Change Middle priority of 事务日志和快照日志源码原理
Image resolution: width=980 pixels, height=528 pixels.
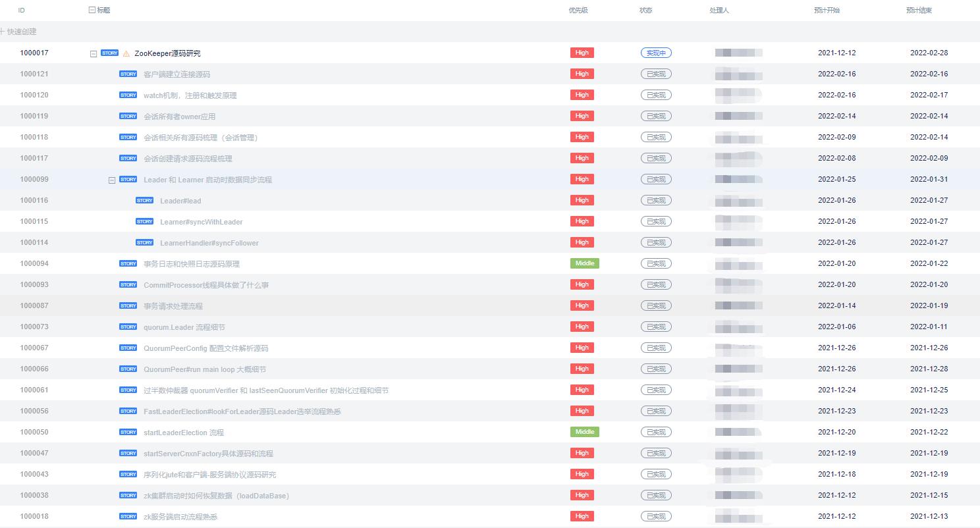pyautogui.click(x=585, y=263)
